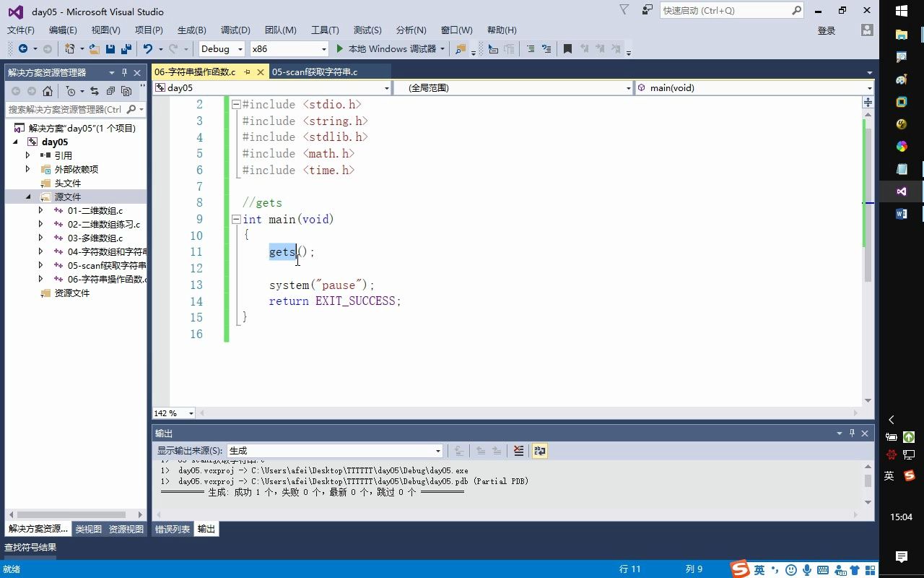The image size is (924, 578).
Task: Collapse the main function block
Action: click(235, 219)
